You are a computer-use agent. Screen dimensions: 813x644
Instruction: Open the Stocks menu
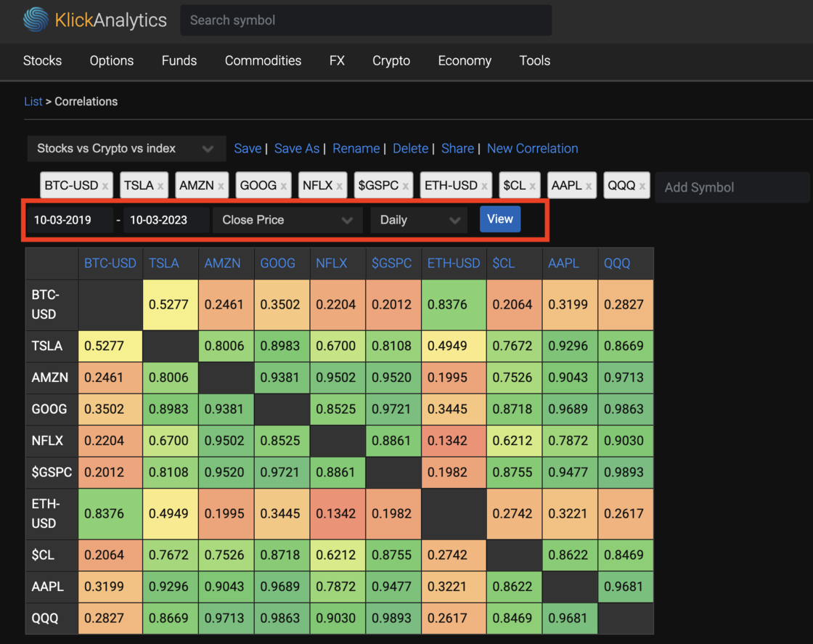point(43,61)
